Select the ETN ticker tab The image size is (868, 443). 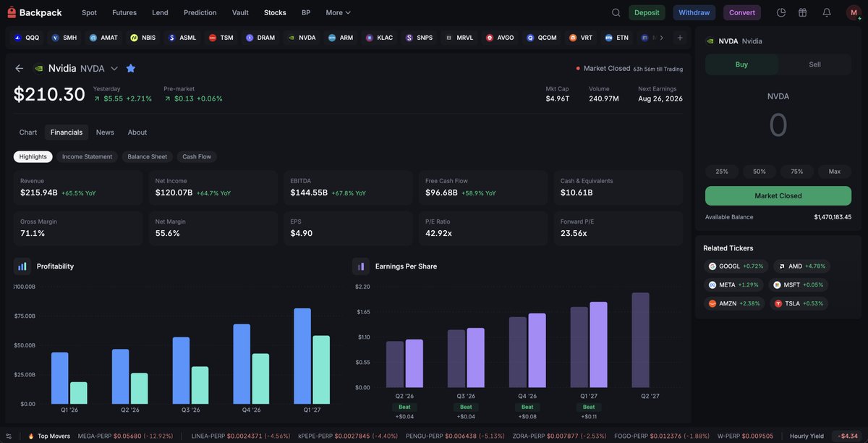click(x=616, y=38)
